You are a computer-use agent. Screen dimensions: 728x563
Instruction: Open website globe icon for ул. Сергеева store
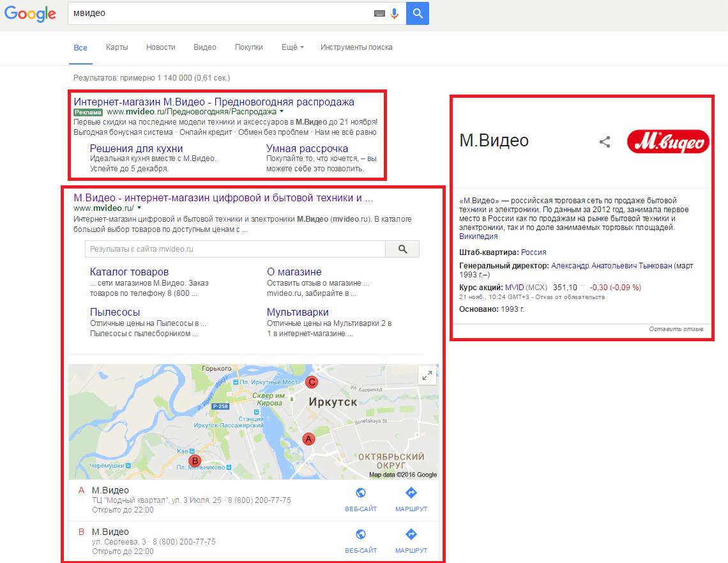pyautogui.click(x=361, y=535)
